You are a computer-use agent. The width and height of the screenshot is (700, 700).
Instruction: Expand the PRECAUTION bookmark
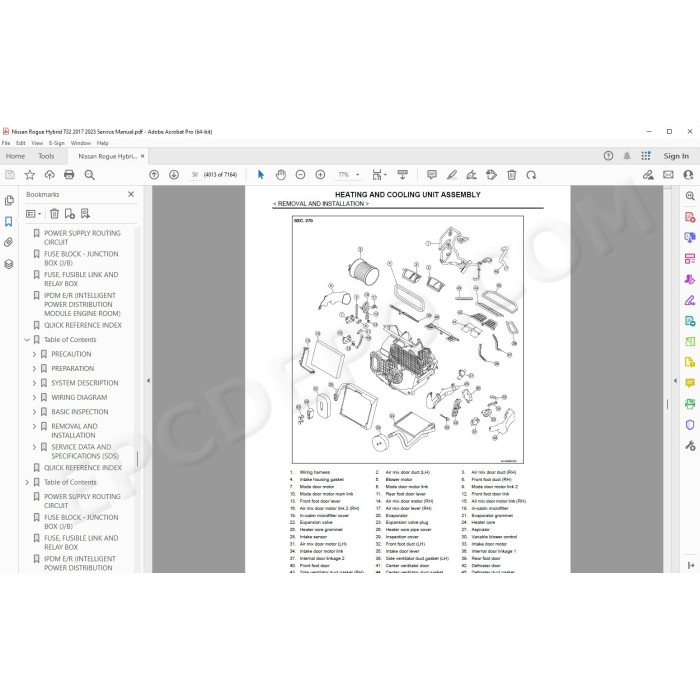(x=34, y=354)
